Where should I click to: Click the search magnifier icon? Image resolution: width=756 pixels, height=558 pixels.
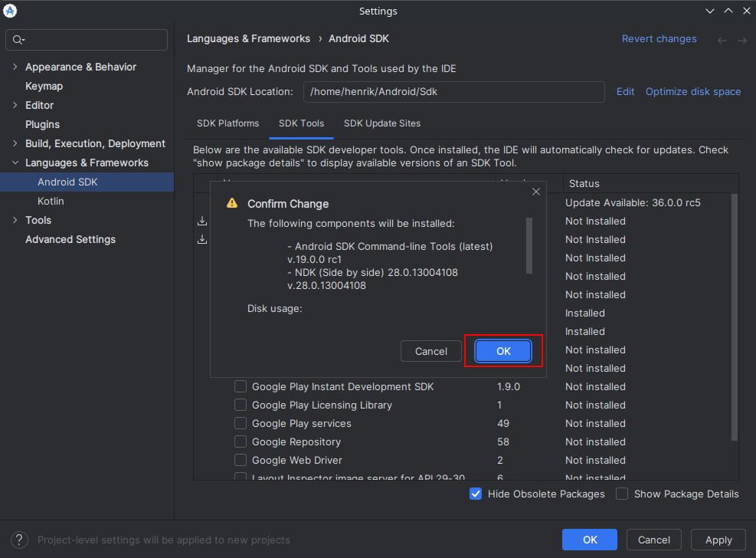[x=18, y=40]
